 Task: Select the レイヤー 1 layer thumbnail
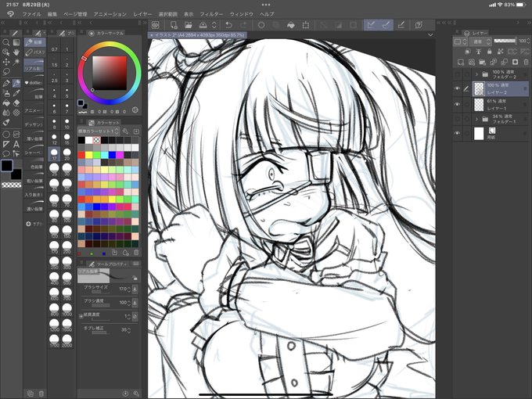click(479, 104)
